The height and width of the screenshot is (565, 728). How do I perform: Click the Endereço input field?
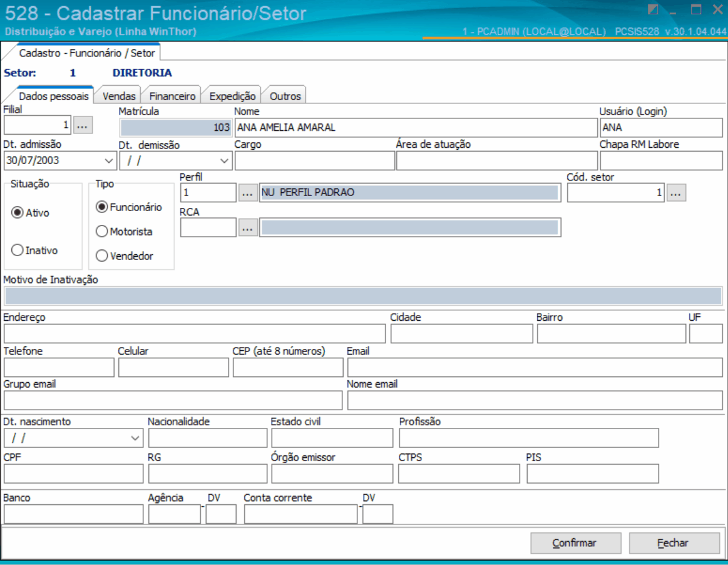(x=195, y=334)
